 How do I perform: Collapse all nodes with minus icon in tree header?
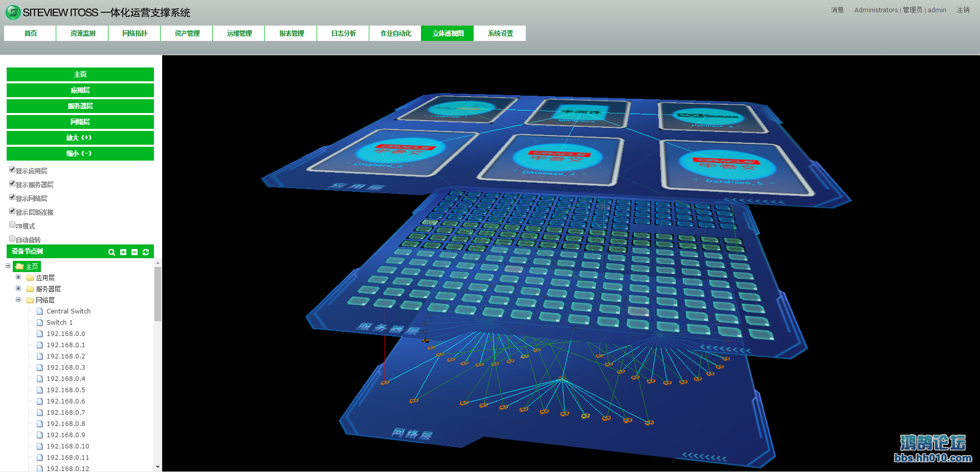135,252
